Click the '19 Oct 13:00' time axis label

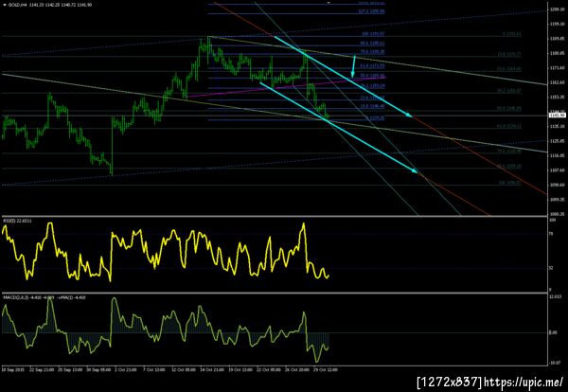[240, 370]
